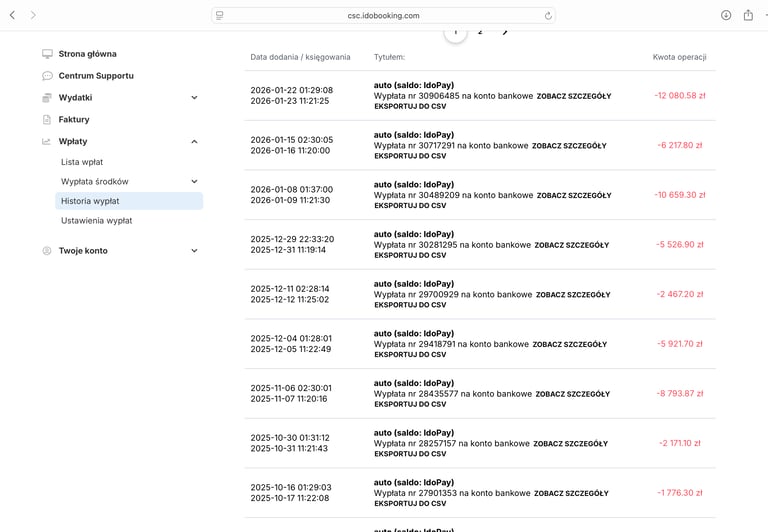Click Zobacz szczegóły for withdrawal 30717291
The image size is (768, 532).
point(569,145)
